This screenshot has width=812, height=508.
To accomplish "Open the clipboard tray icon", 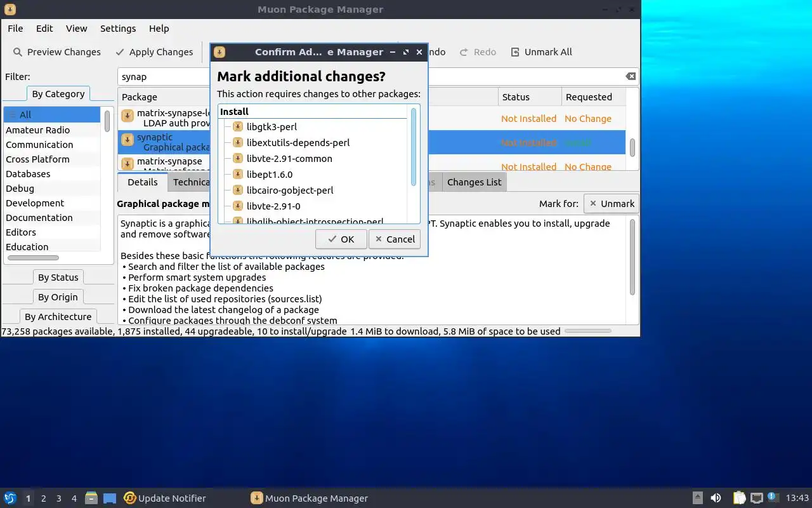I will 739,498.
